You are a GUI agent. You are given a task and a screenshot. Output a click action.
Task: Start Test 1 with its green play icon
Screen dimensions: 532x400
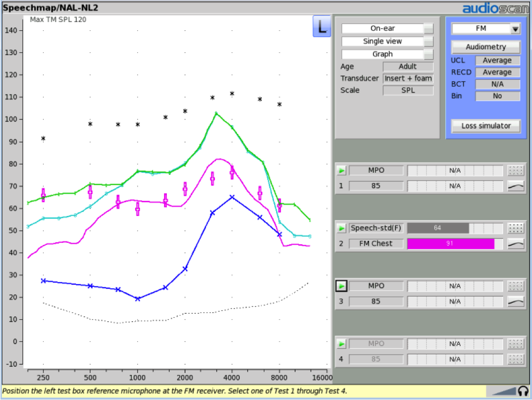click(x=341, y=170)
